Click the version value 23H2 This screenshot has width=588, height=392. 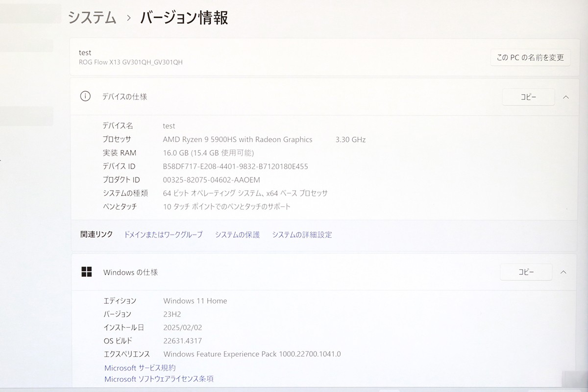click(172, 314)
